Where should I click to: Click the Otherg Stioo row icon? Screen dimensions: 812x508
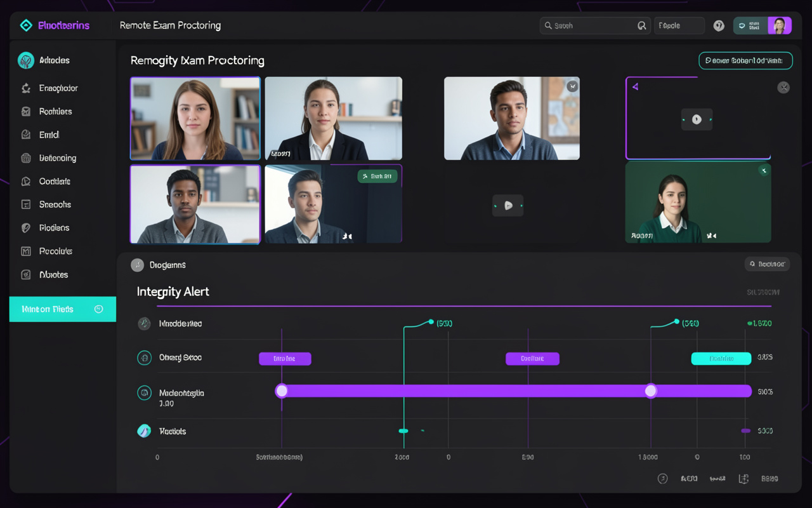click(x=144, y=358)
